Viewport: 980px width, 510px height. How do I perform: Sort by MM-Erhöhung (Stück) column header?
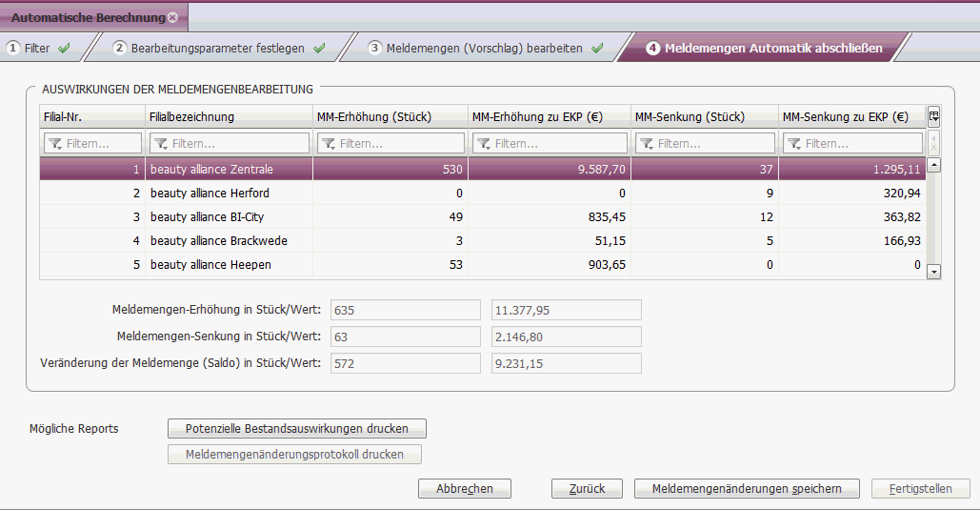point(390,116)
